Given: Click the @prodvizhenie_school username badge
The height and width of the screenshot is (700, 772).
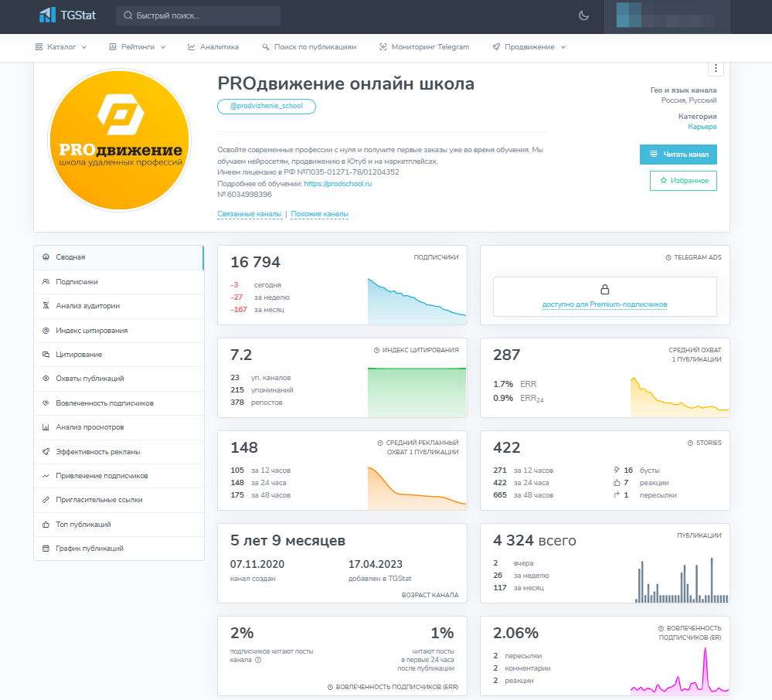Looking at the screenshot, I should tap(267, 107).
